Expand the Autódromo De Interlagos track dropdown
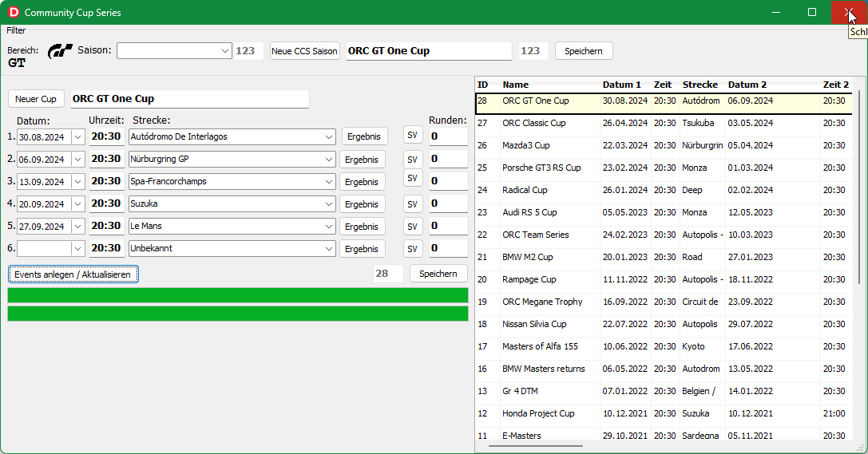This screenshot has height=454, width=868. click(x=329, y=136)
